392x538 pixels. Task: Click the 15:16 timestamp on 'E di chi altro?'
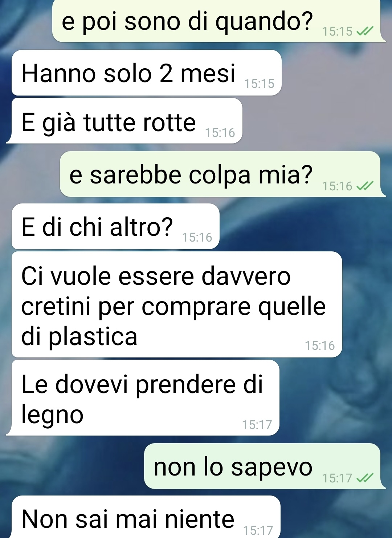197,238
